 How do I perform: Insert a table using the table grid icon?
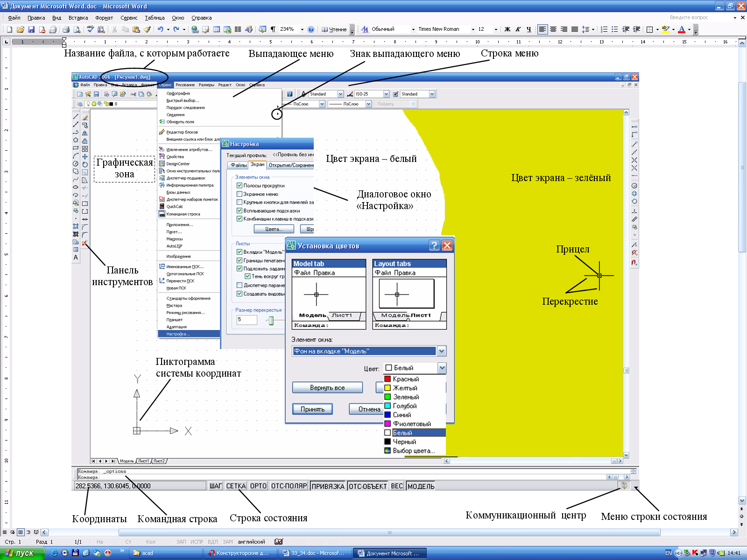tap(217, 29)
